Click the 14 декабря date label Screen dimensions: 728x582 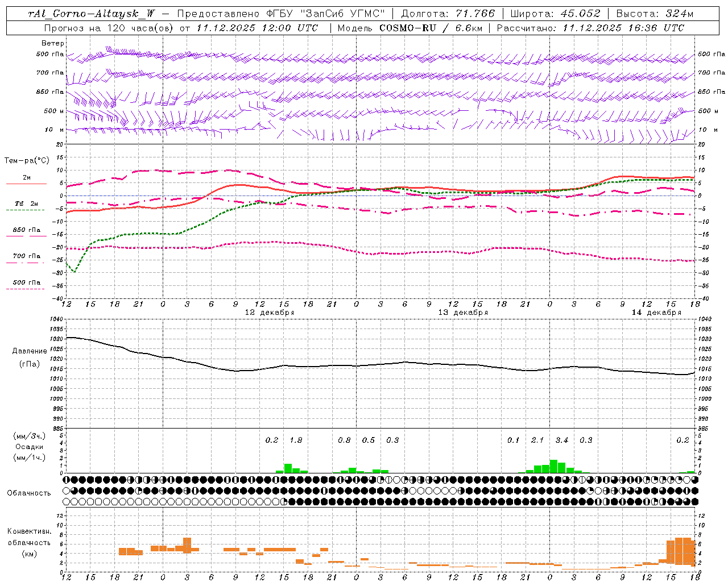[656, 313]
